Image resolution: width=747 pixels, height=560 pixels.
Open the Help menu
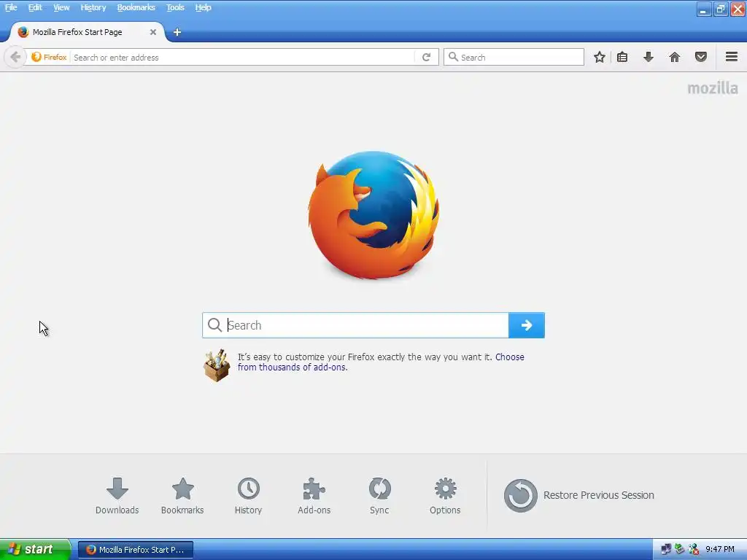point(203,7)
